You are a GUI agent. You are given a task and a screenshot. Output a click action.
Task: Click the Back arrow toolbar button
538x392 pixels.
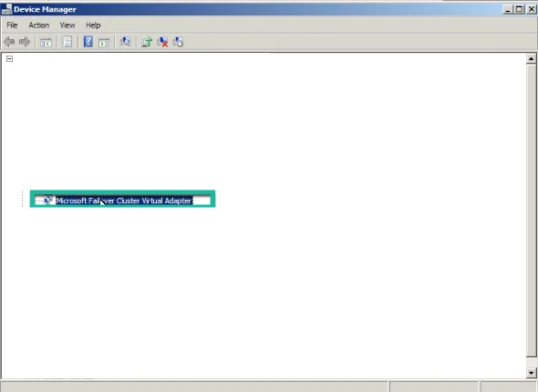[9, 42]
